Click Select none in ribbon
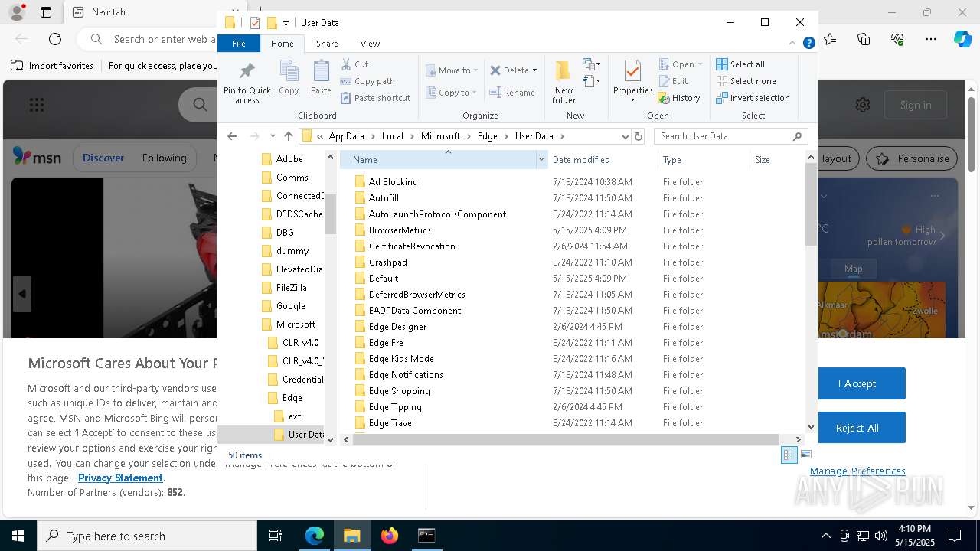The image size is (980, 551). [746, 81]
